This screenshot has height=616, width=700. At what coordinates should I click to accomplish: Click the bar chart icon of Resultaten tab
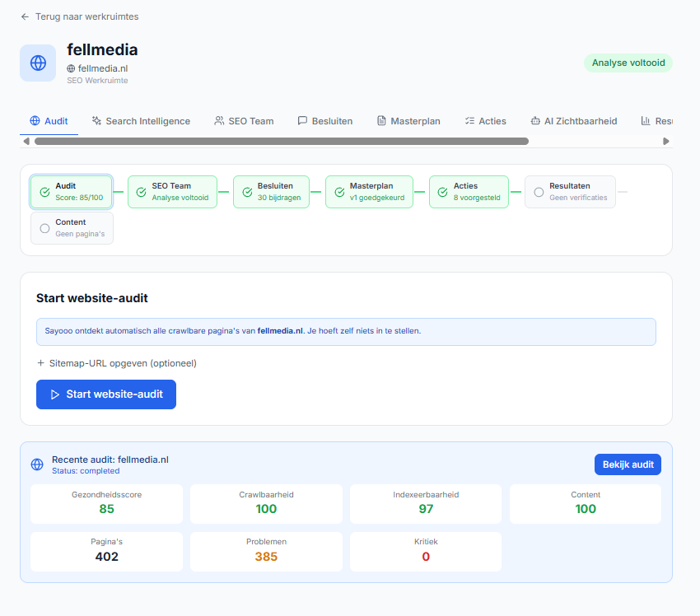point(646,120)
